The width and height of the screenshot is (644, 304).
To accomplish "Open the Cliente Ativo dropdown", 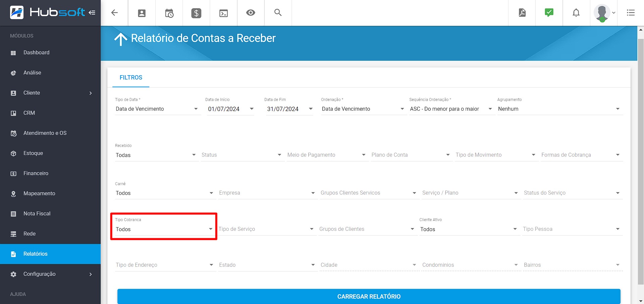I will coord(469,229).
